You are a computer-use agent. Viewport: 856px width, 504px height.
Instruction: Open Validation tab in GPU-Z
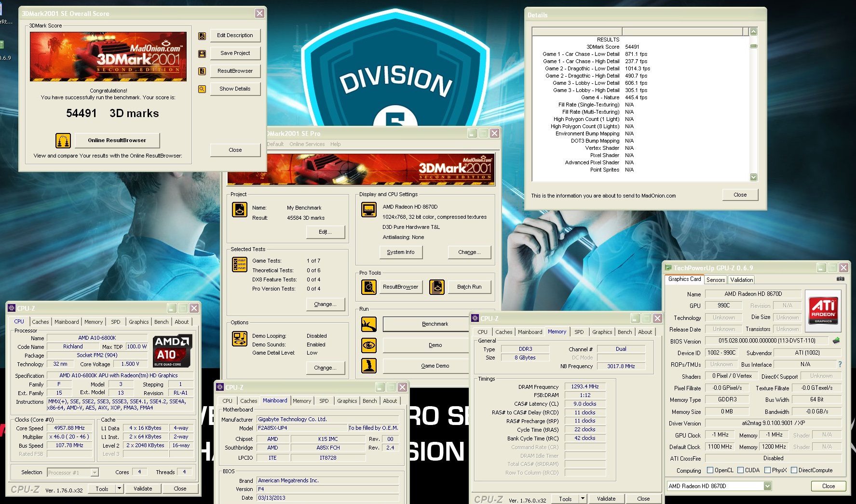click(x=742, y=280)
